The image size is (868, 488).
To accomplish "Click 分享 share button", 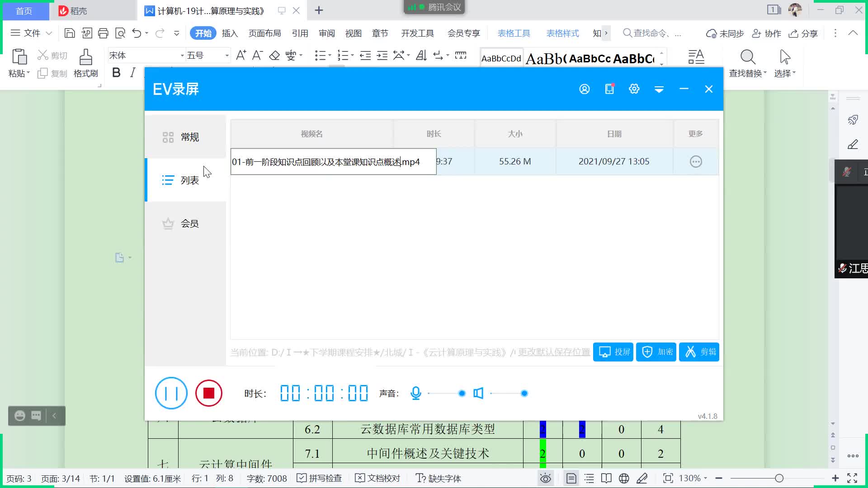I will click(x=803, y=33).
